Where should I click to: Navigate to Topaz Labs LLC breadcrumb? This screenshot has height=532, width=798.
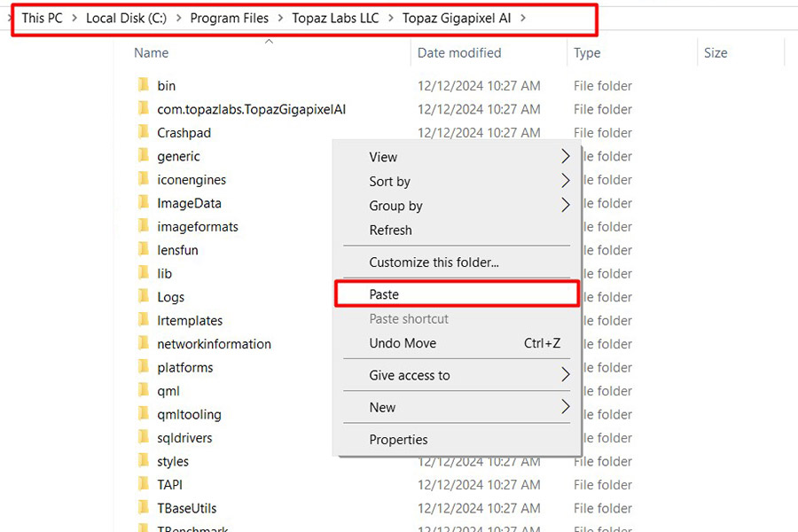(335, 19)
